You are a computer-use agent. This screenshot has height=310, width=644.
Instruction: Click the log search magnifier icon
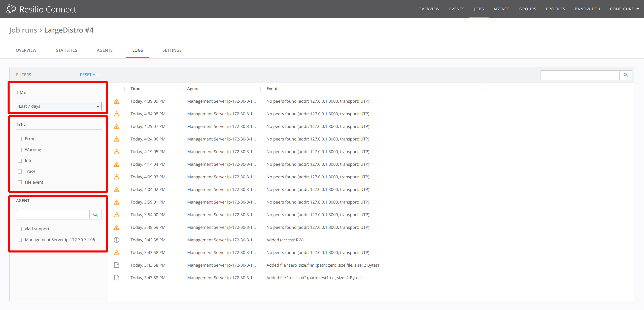[x=625, y=75]
